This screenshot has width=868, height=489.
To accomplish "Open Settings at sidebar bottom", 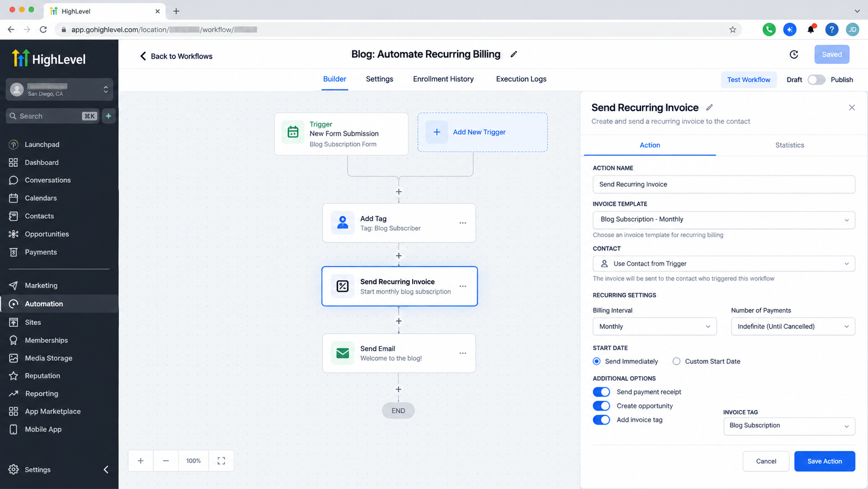I will (37, 470).
